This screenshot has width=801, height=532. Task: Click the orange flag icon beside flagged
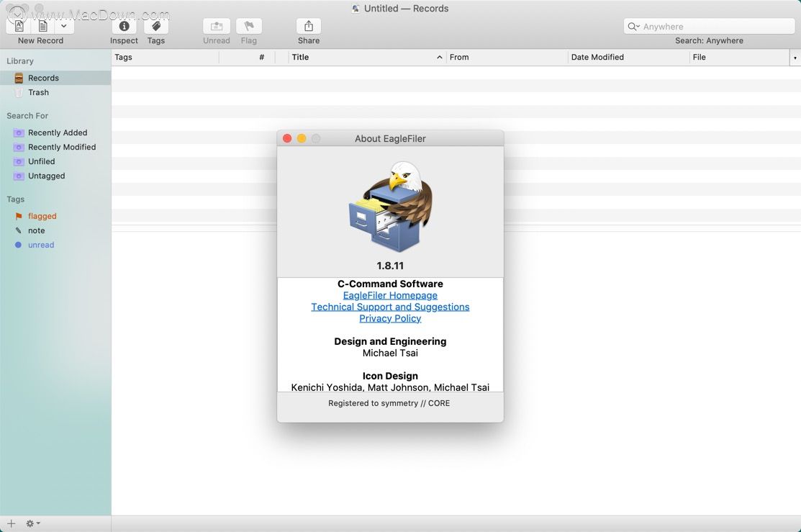[x=19, y=216]
